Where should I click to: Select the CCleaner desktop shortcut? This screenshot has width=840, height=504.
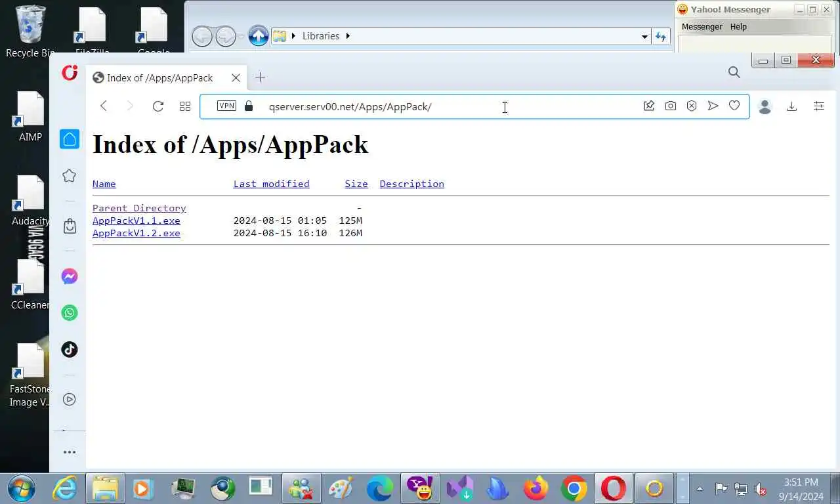(30, 285)
